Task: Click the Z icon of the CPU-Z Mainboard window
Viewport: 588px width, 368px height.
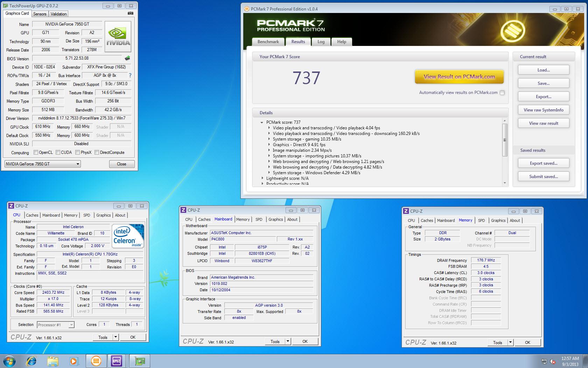Action: tap(183, 210)
